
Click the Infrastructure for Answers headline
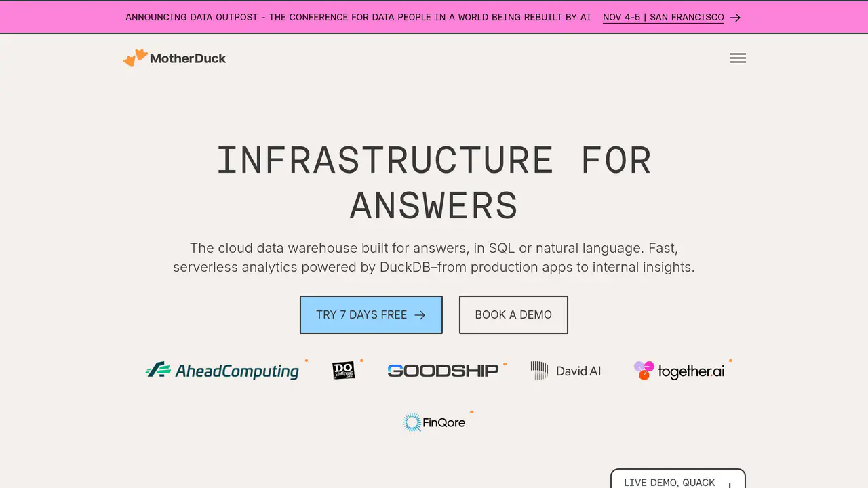[x=434, y=182]
